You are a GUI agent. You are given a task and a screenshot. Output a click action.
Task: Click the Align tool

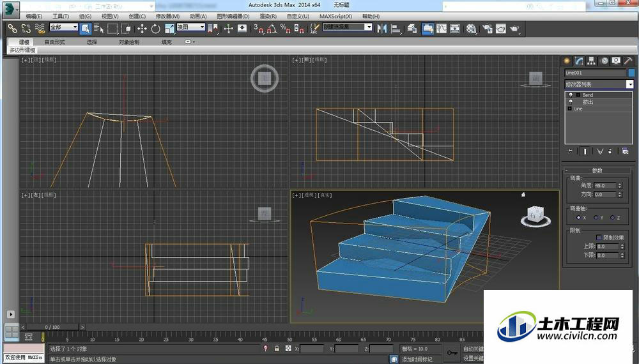pos(396,29)
